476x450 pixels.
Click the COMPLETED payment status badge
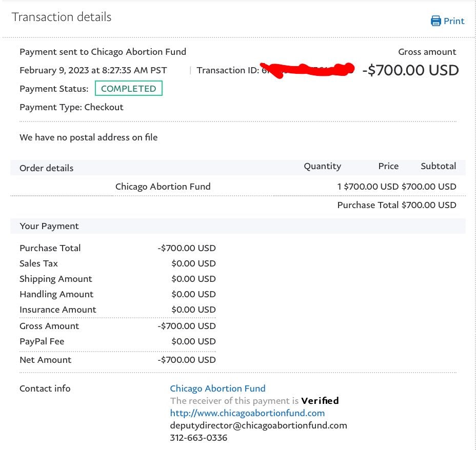pyautogui.click(x=128, y=89)
